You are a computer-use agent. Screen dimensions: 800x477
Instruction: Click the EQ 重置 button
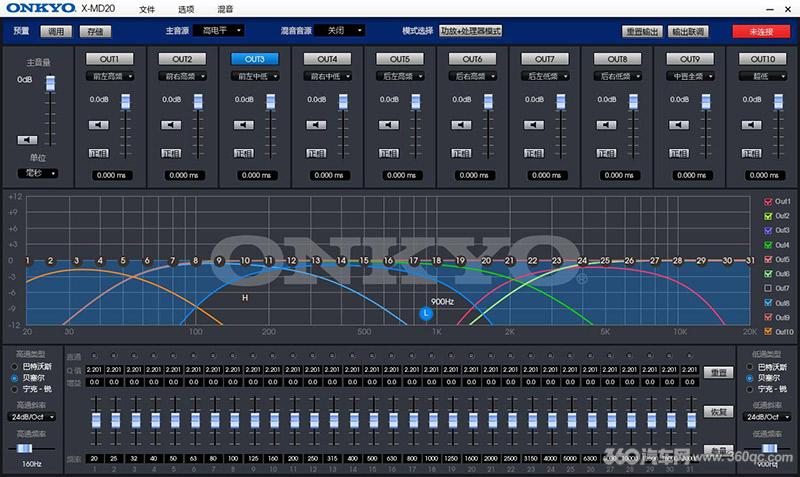718,373
